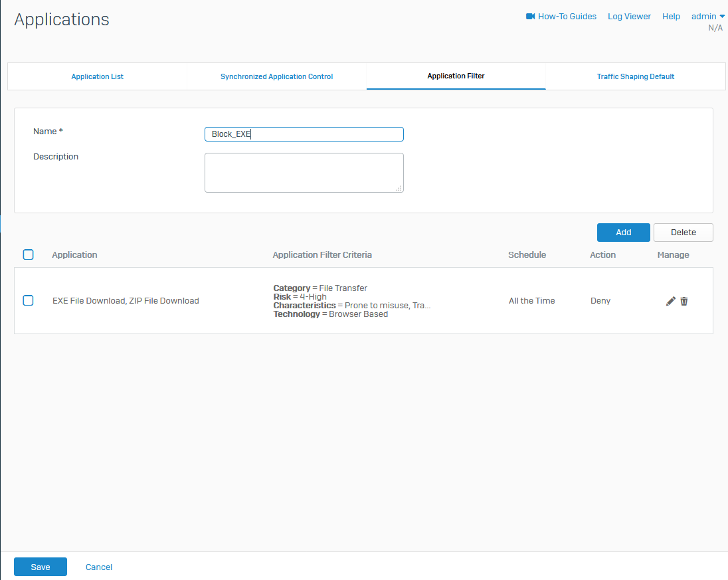
Task: Switch to the Application List tab
Action: [x=98, y=76]
